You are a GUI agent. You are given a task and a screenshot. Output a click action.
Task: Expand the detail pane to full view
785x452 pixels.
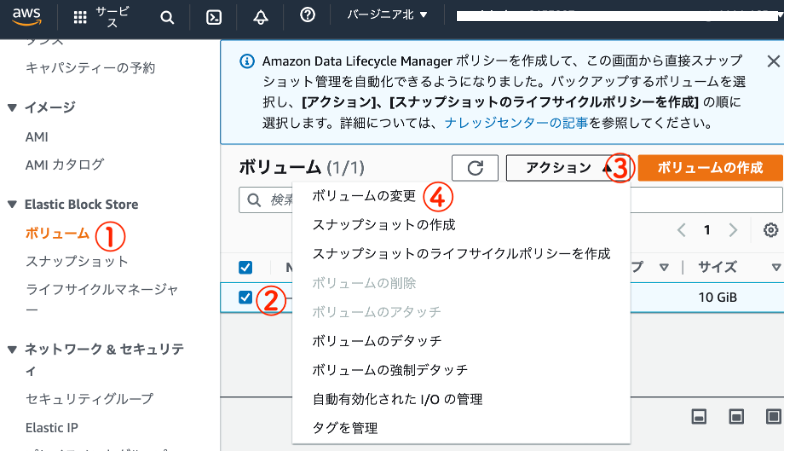tap(773, 416)
